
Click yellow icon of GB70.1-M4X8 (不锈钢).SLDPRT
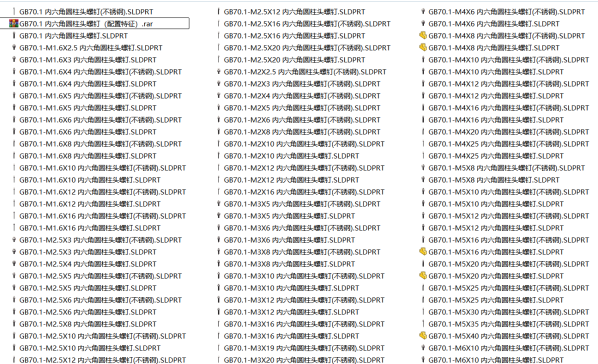click(423, 35)
